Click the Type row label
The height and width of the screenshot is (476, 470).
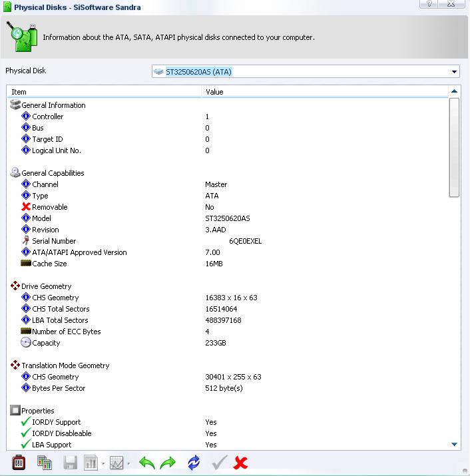point(40,196)
